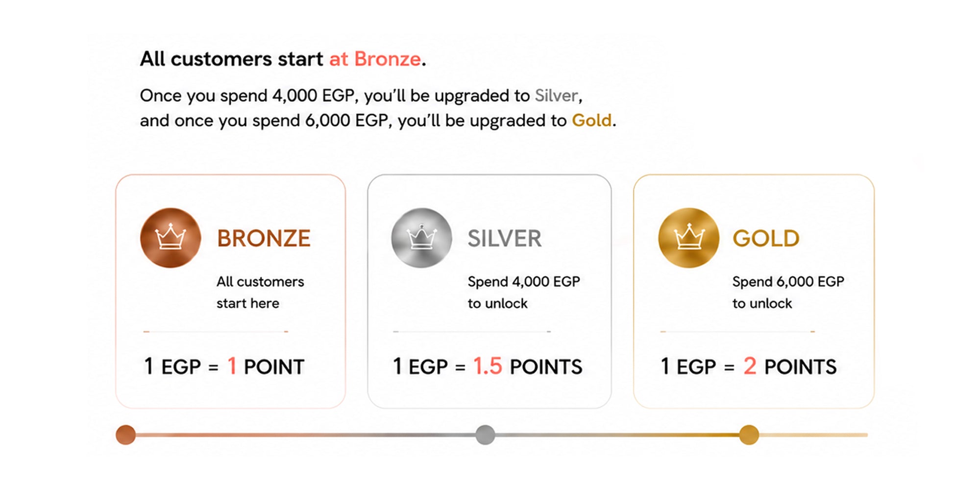Click "Spend 4,000 EGP to unlock" text
Viewport: 980px width, 490px height.
[524, 293]
